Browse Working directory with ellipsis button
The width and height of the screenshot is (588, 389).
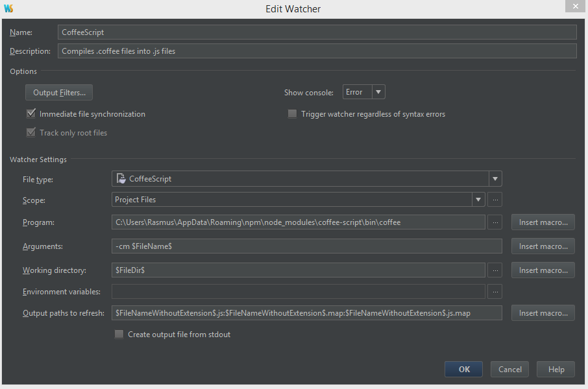495,270
